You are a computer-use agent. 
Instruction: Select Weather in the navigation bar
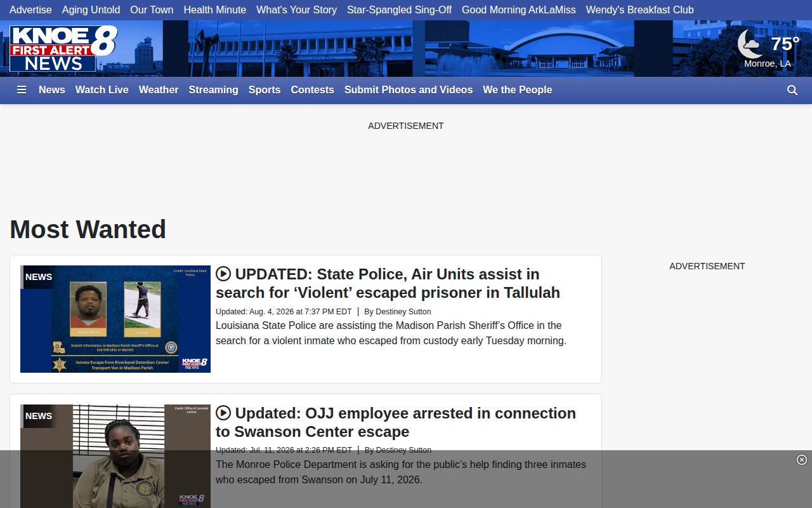(x=159, y=90)
